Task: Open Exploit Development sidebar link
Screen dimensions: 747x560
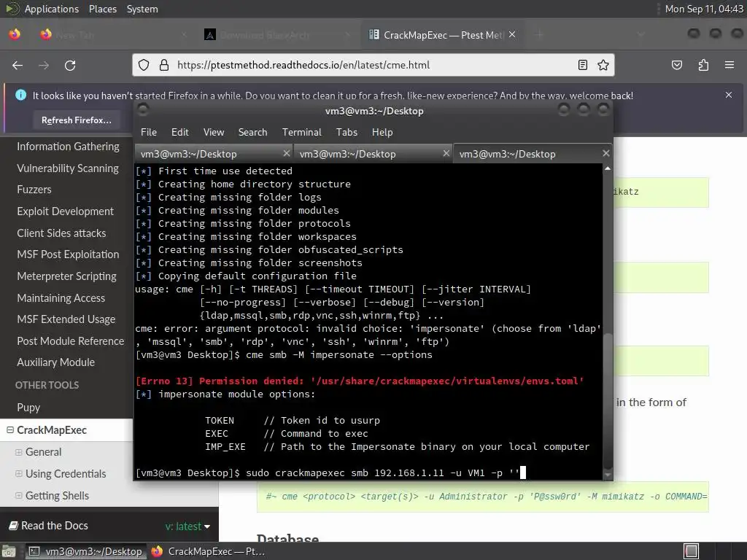Action: tap(65, 211)
